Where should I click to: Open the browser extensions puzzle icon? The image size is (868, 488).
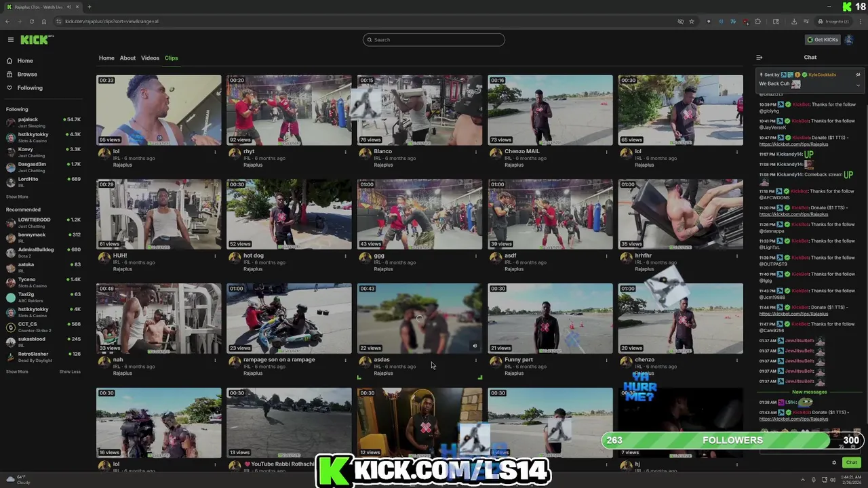[758, 21]
